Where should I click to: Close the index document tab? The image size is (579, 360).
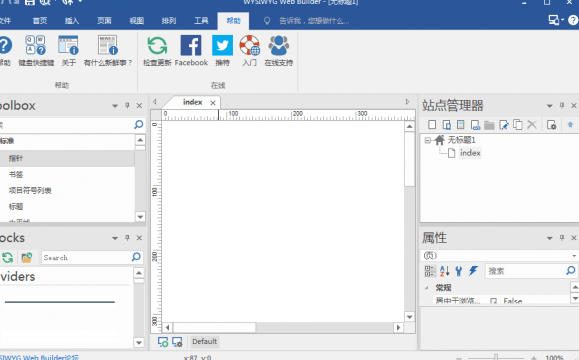pos(213,103)
